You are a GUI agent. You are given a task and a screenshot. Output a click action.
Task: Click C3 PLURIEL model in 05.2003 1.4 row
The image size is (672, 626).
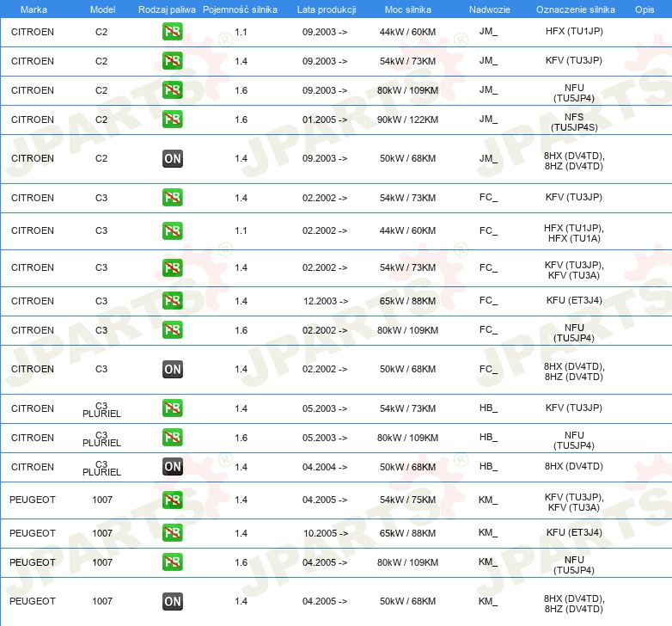point(101,409)
